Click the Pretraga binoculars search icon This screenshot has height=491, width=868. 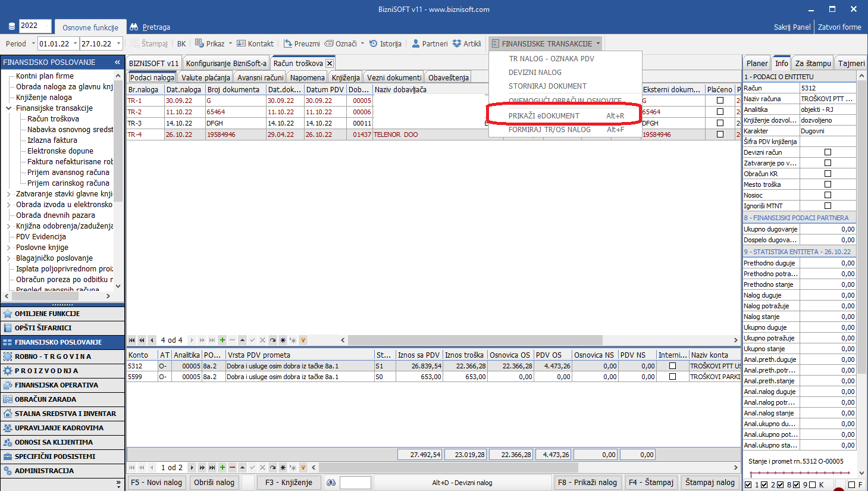click(x=134, y=27)
